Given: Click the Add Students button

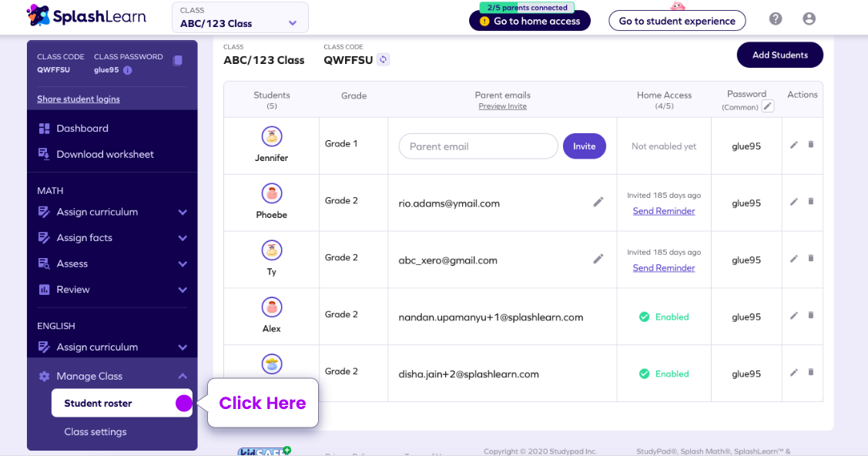Looking at the screenshot, I should pyautogui.click(x=779, y=55).
